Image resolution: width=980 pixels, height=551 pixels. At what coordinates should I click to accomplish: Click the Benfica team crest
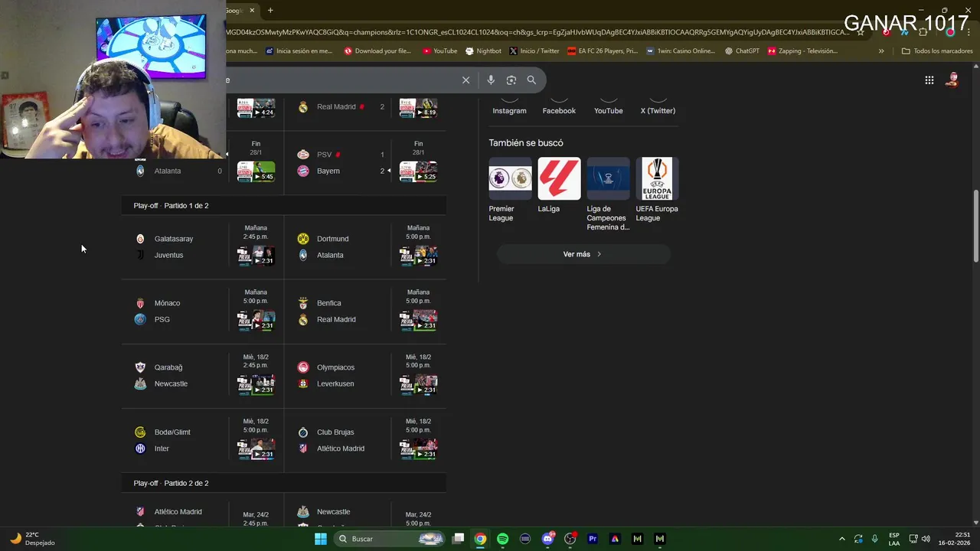click(303, 303)
